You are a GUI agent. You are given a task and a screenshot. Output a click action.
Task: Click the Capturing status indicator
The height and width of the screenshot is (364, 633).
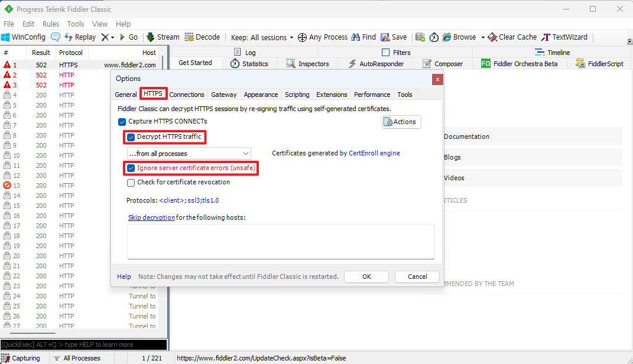21,358
